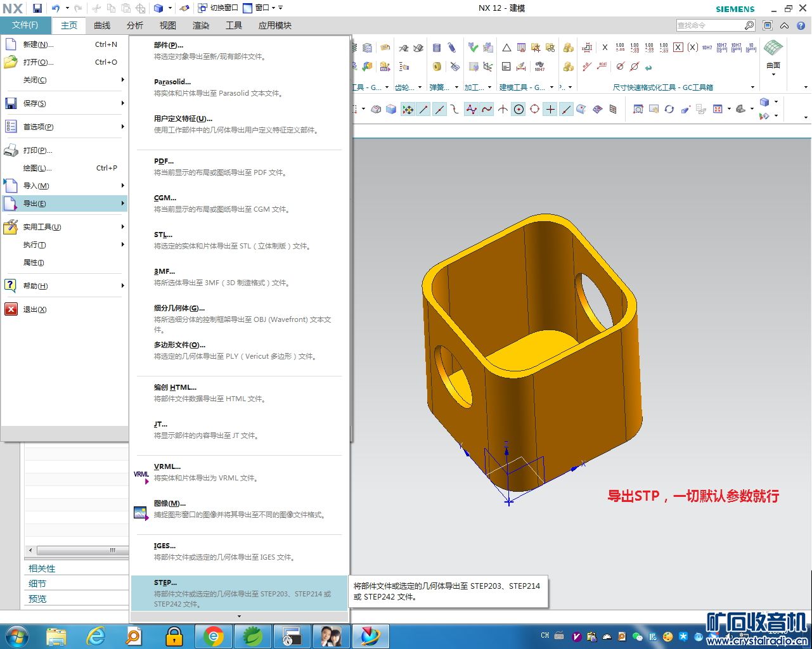Click the Save icon in quick access toolbar
Viewport: 812px width, 649px height.
(37, 8)
